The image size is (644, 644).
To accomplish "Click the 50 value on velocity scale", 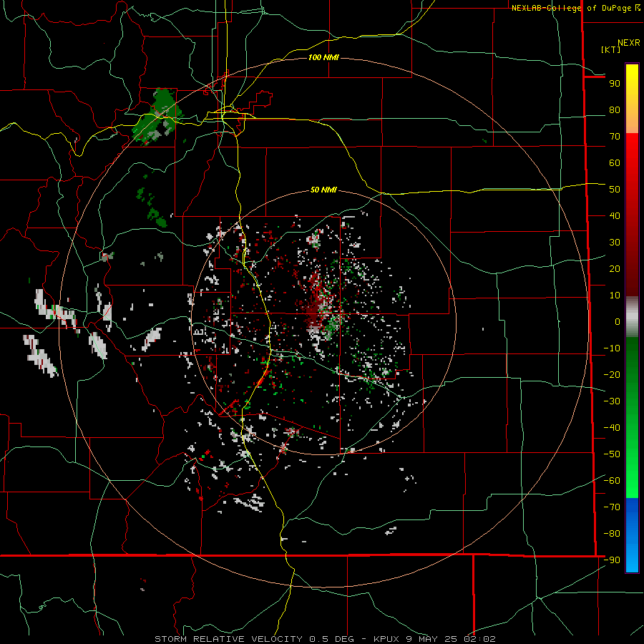I will [615, 190].
